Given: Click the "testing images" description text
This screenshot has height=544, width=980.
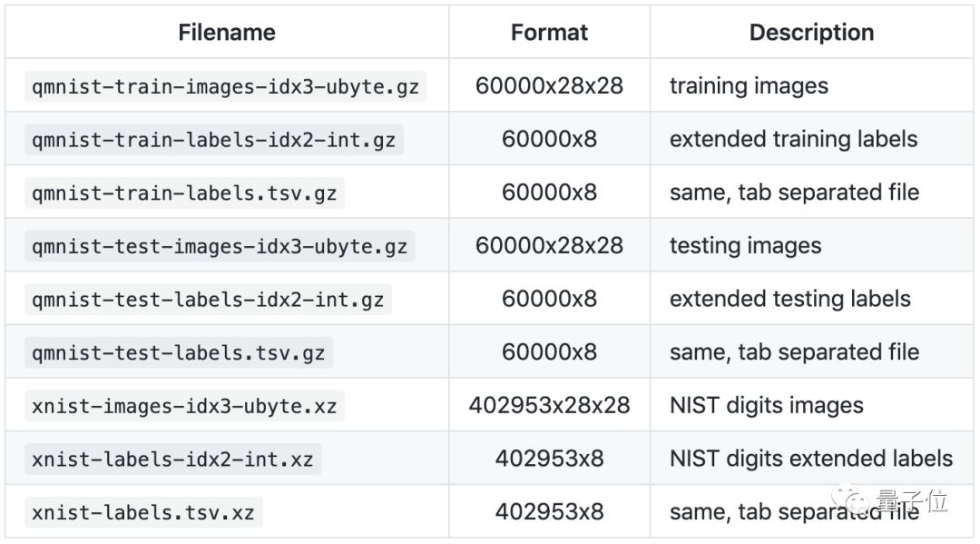Looking at the screenshot, I should coord(745,245).
